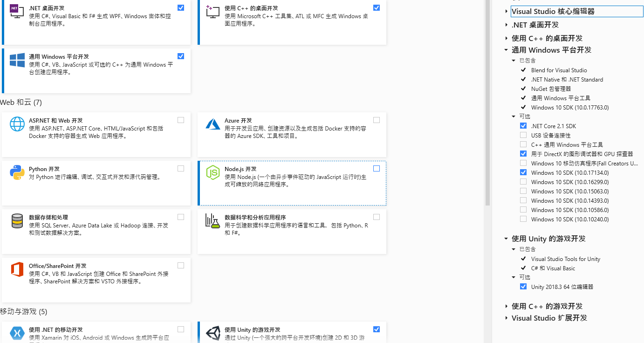Viewport: 644px width, 343px height.
Task: Uncheck Unity 2018.3 64 位编辑器 option
Action: coord(523,287)
